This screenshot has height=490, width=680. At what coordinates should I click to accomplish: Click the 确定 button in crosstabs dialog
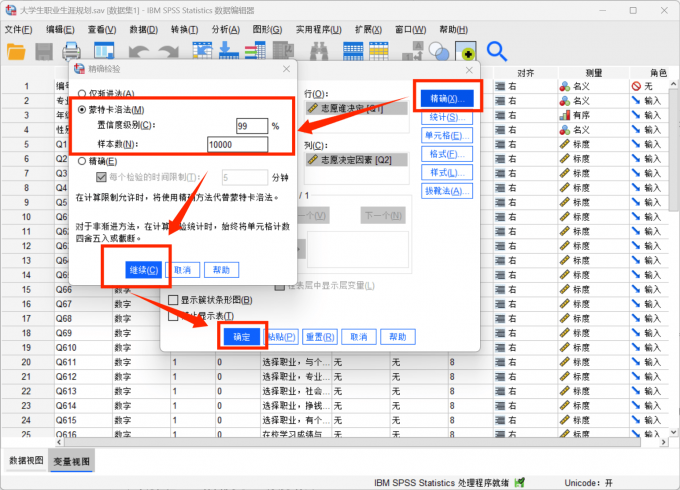(x=242, y=337)
